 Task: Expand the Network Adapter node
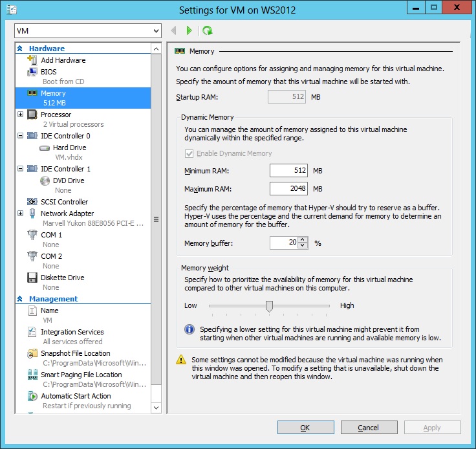pyautogui.click(x=21, y=214)
